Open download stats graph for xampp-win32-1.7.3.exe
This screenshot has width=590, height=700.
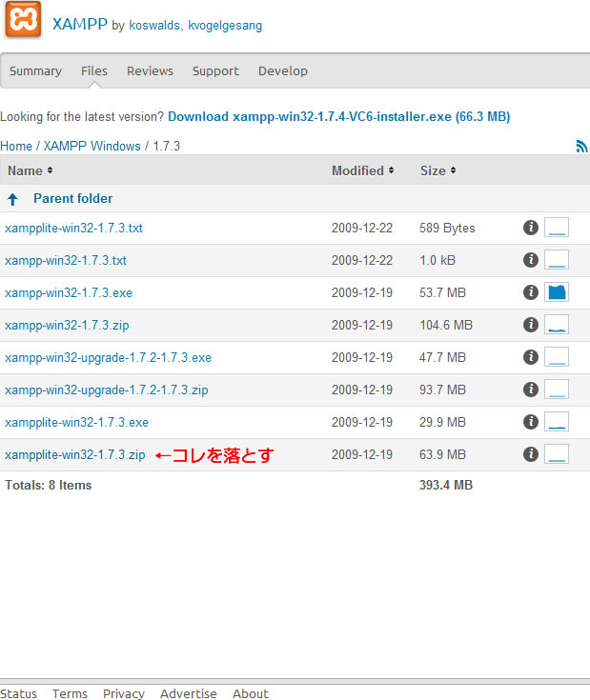557,292
